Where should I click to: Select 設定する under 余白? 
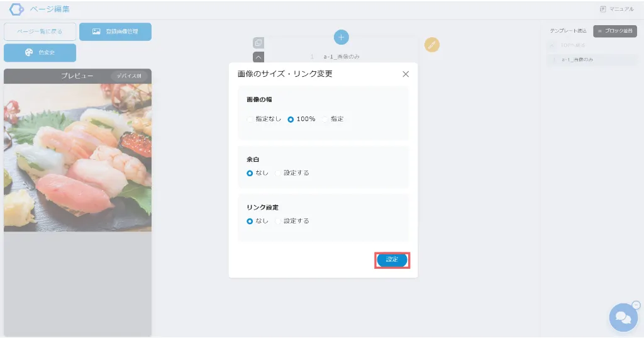tap(278, 173)
